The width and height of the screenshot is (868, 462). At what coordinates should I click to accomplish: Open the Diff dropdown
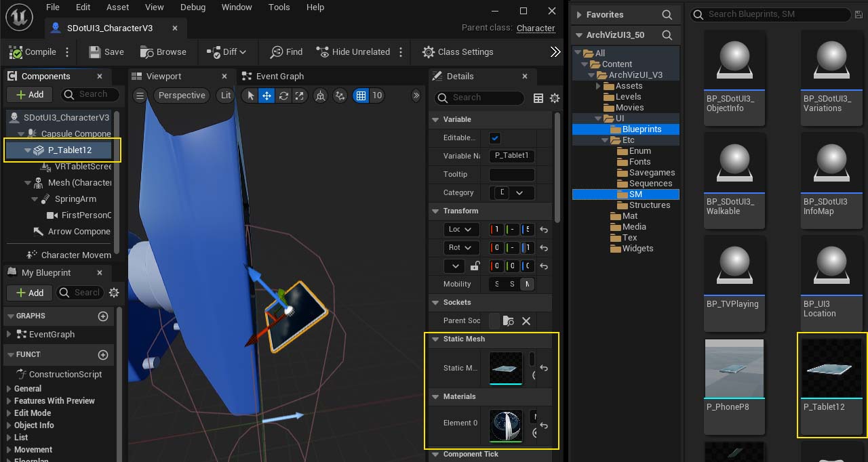click(x=226, y=52)
